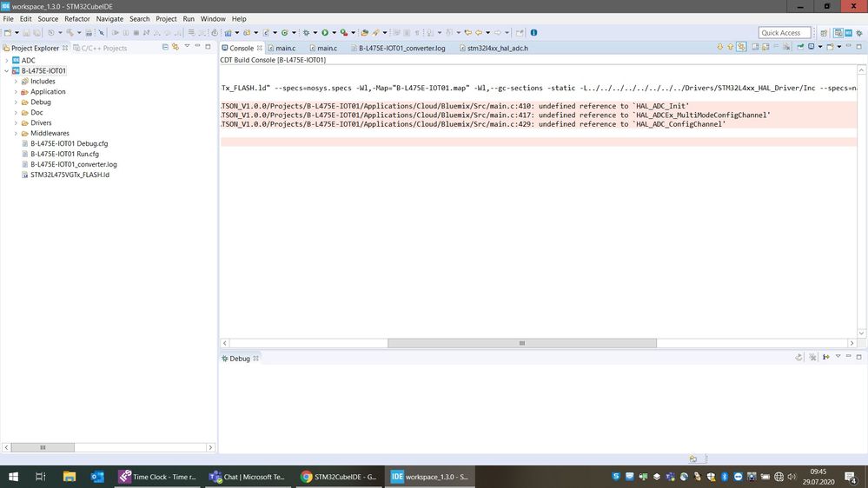Expand the Includes folder
The image size is (868, 488).
[16, 82]
